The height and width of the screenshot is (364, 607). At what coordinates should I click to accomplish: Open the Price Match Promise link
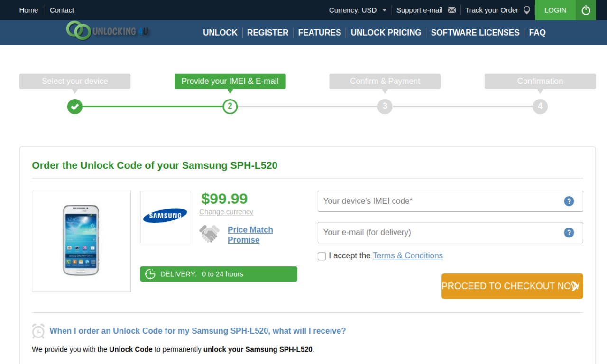click(250, 235)
